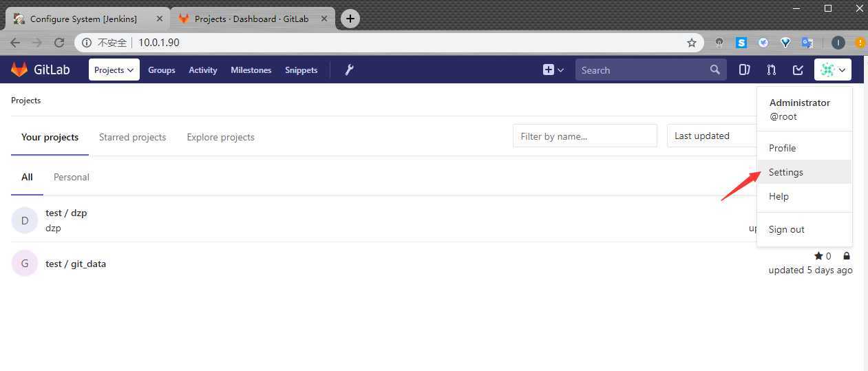Choose Settings in user menu

point(804,172)
